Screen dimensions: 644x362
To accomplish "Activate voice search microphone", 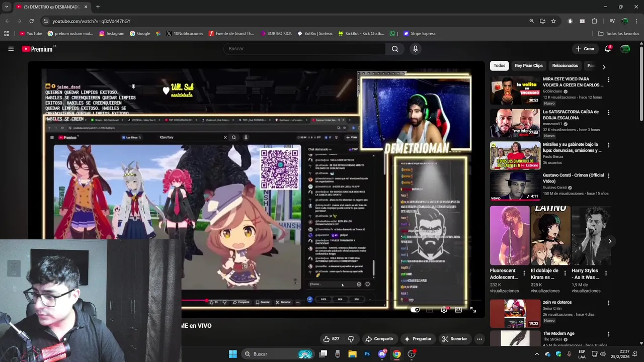I will [415, 49].
